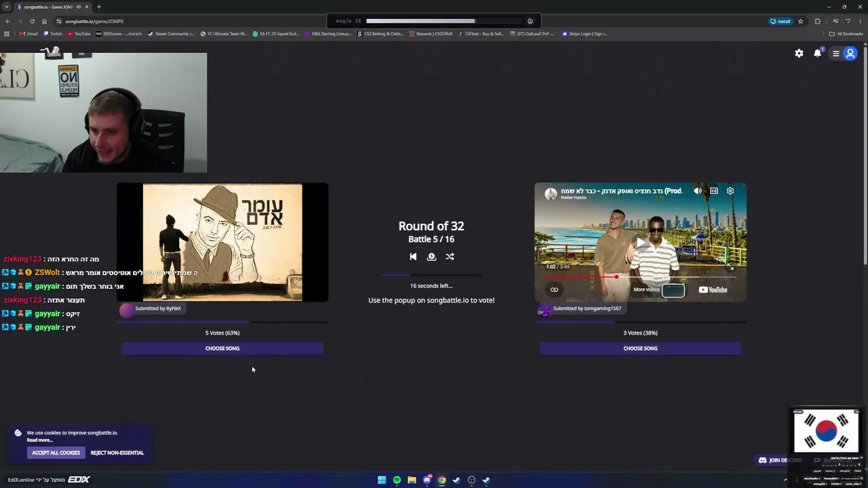Mute the songbattle.io tab audio
868x488 pixels.
point(79,7)
